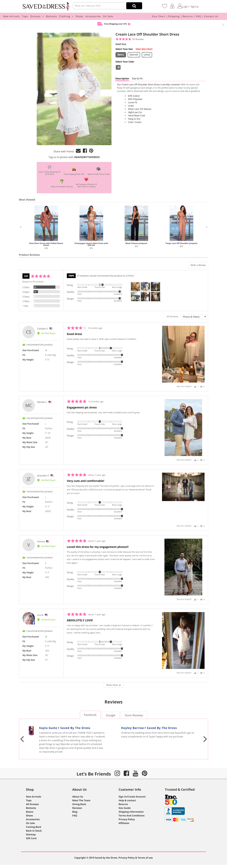Open Instagram in Let's Be Friends
Screen dimensions: 227x868
click(x=117, y=773)
